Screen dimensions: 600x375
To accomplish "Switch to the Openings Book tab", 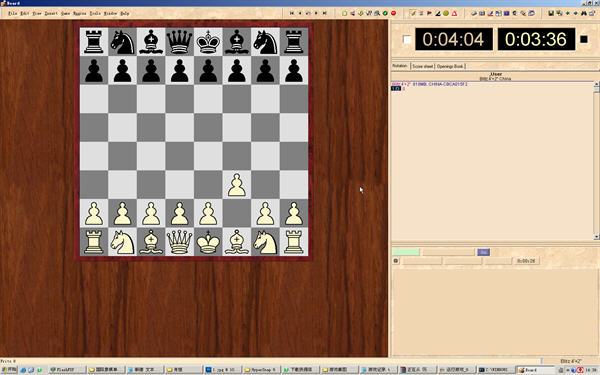I will (450, 66).
